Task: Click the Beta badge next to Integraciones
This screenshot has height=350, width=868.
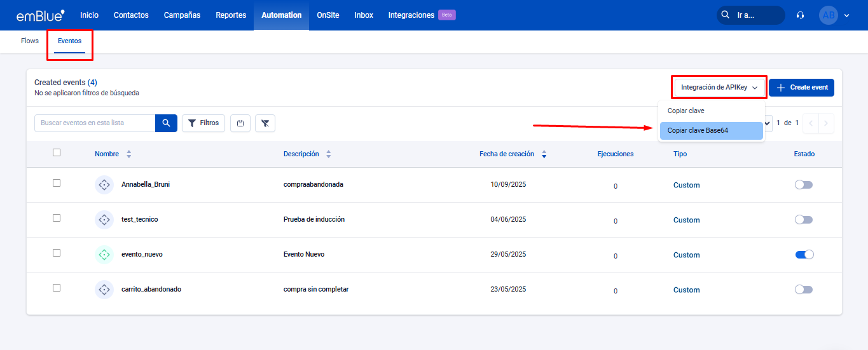Action: 447,15
